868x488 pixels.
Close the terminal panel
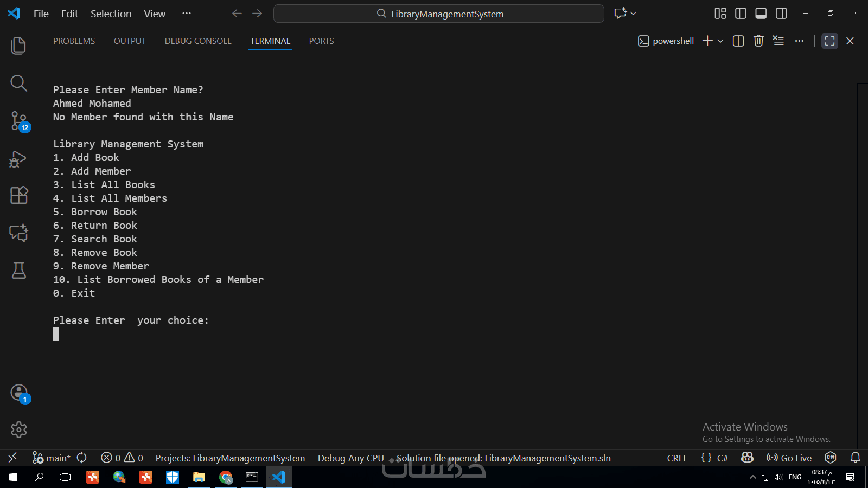point(850,41)
